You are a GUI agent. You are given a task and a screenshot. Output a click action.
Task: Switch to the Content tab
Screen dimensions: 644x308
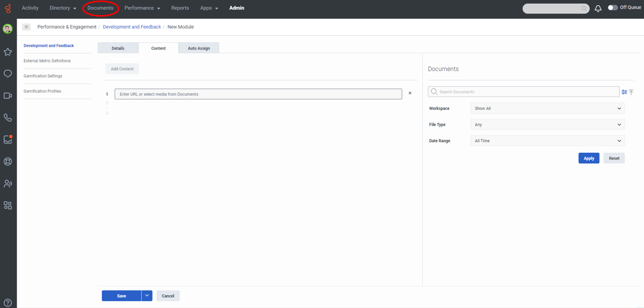(x=158, y=48)
